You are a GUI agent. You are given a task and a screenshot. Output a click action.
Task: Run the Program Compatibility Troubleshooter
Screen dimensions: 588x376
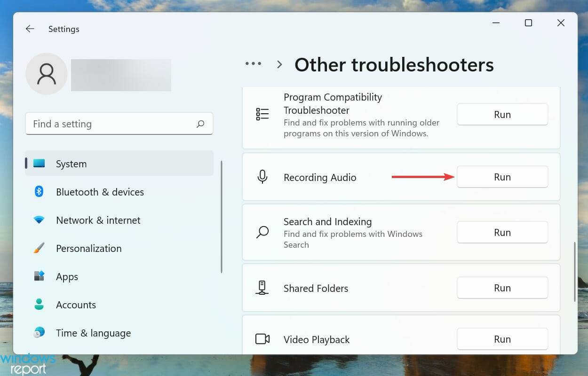(502, 114)
